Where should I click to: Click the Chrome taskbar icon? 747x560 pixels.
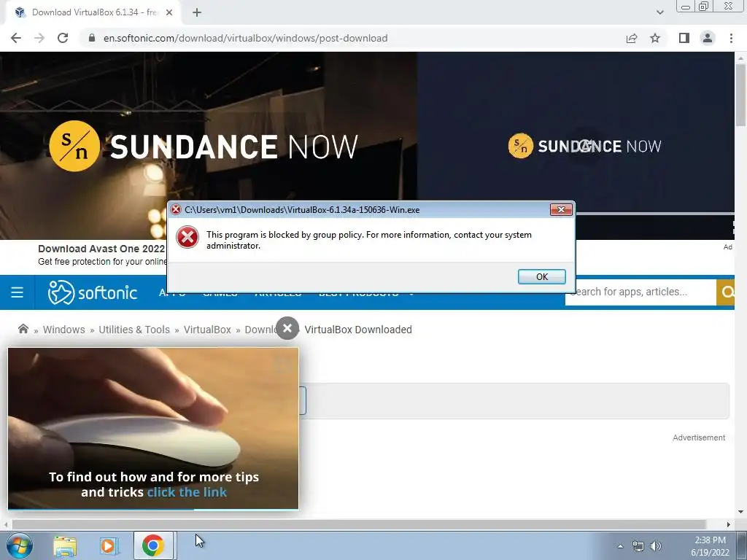tap(153, 545)
